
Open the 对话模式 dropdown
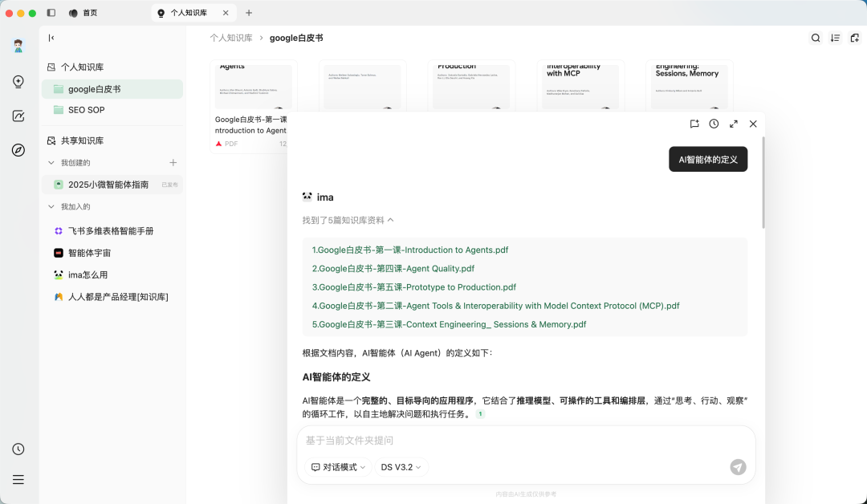[337, 467]
